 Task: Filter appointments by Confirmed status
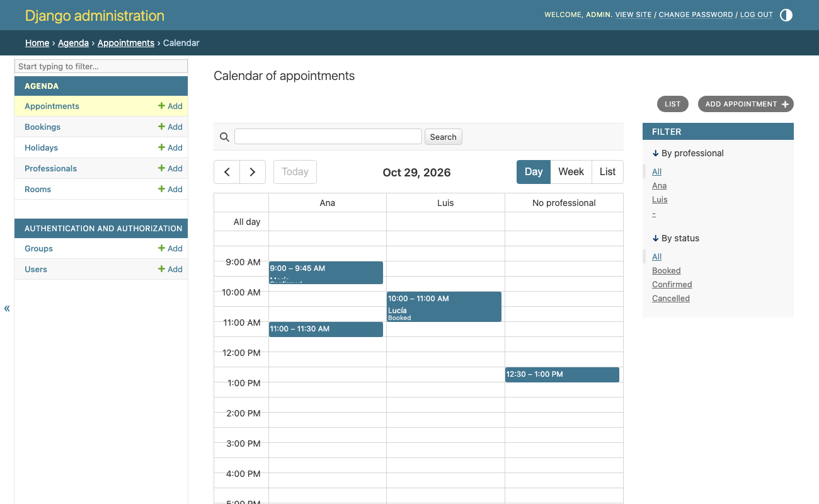click(x=672, y=284)
